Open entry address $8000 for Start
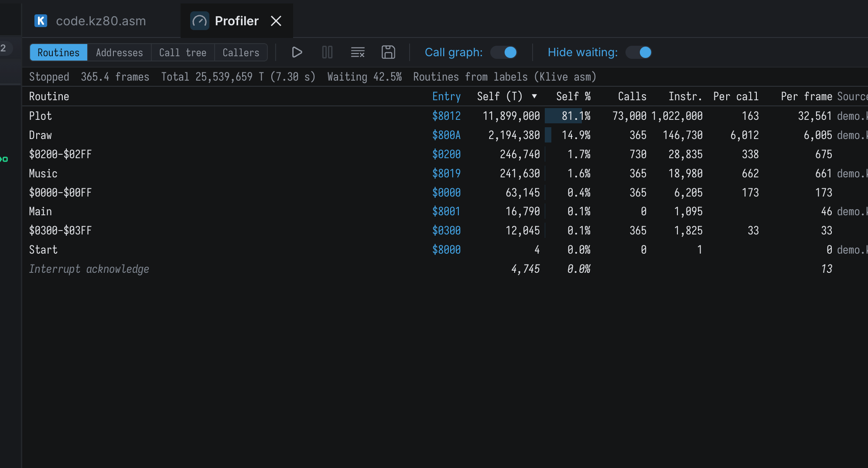 (x=446, y=250)
